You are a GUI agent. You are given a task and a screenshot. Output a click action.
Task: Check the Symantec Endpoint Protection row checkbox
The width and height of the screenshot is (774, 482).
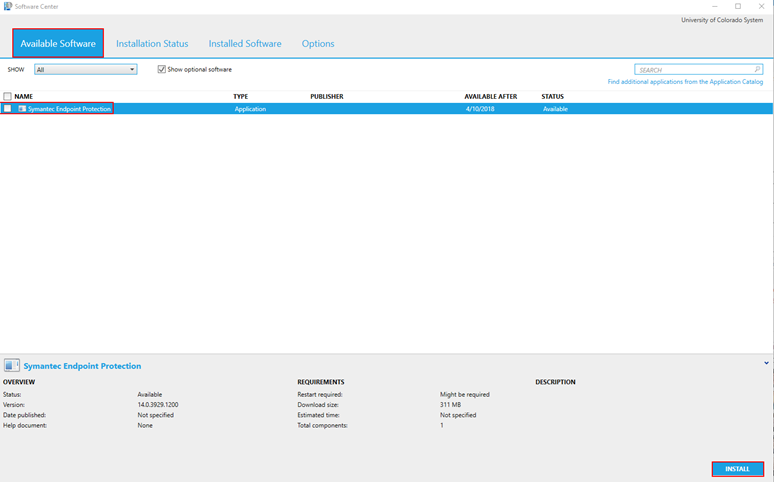pos(7,109)
